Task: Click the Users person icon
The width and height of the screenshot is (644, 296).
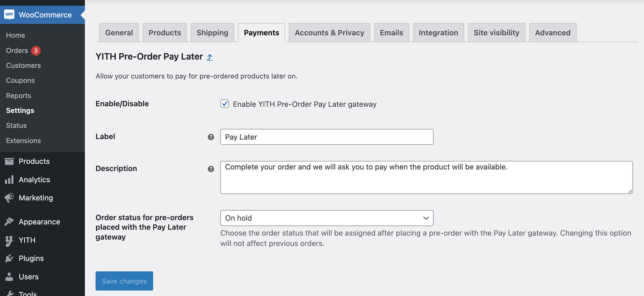Action: [x=9, y=277]
